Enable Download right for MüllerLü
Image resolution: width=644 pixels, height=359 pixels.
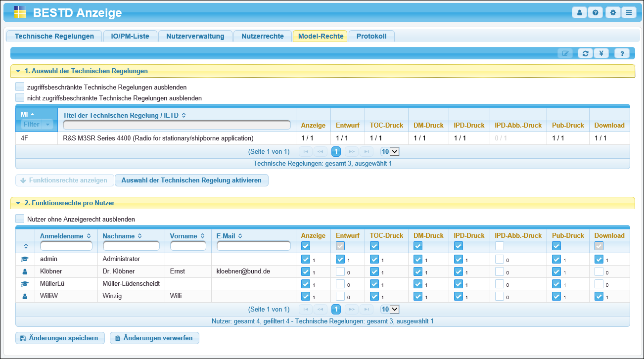click(x=599, y=284)
